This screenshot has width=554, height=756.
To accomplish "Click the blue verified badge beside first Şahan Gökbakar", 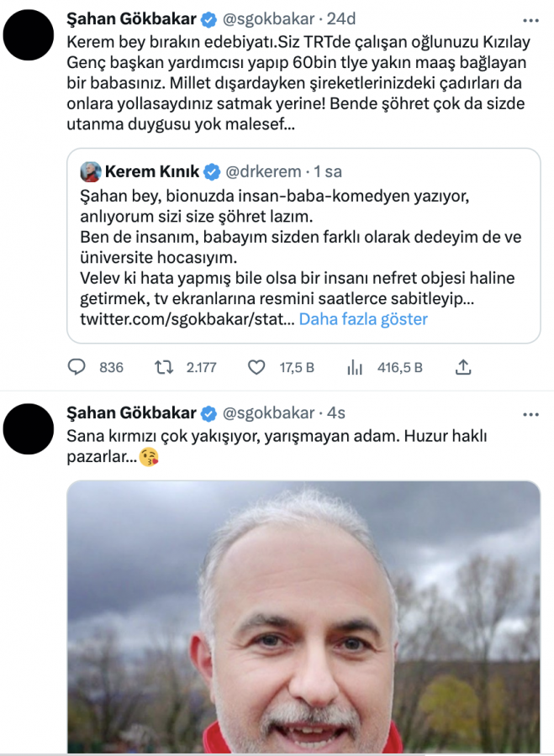I will (208, 19).
